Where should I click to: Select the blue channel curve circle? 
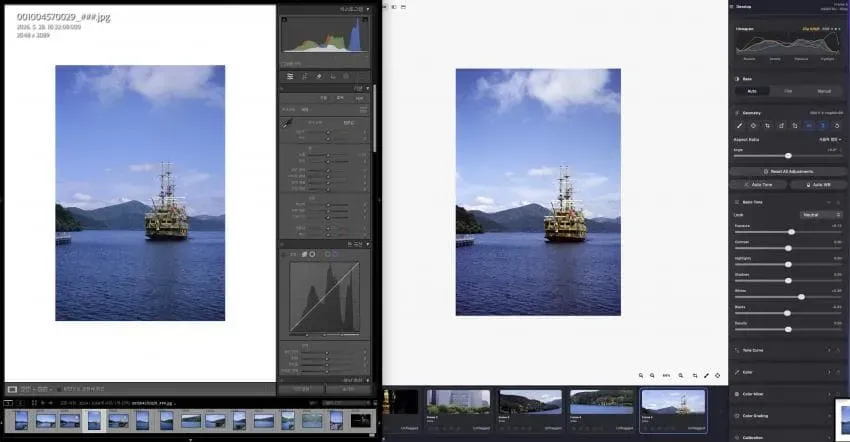[x=334, y=254]
